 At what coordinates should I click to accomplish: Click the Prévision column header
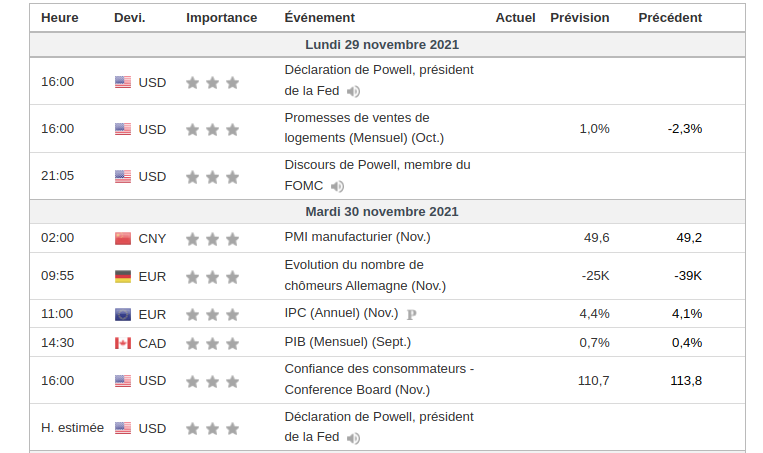[x=579, y=18]
